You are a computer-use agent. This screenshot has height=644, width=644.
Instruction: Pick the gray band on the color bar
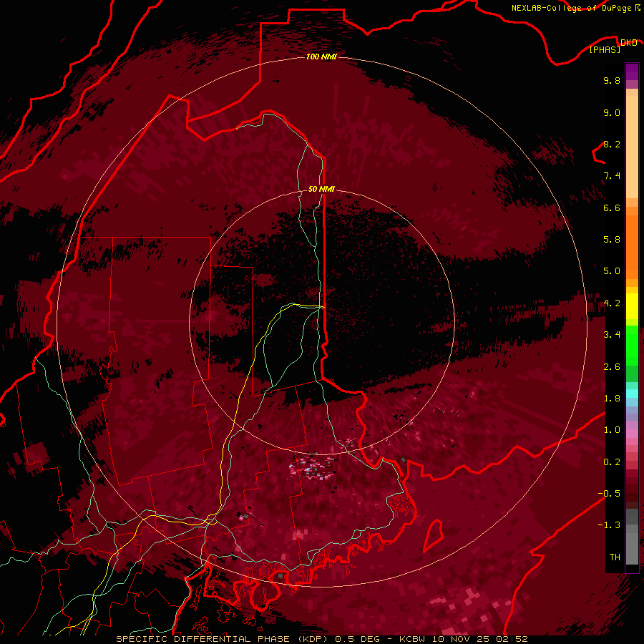coord(632,536)
